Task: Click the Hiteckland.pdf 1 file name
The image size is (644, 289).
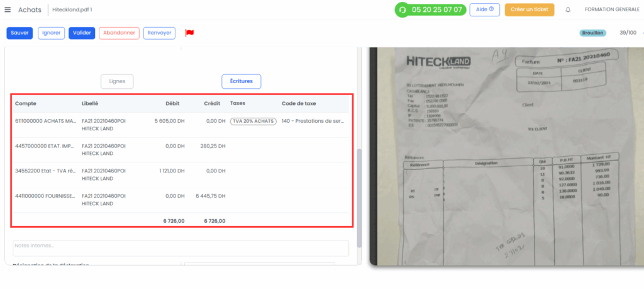Action: [x=72, y=10]
